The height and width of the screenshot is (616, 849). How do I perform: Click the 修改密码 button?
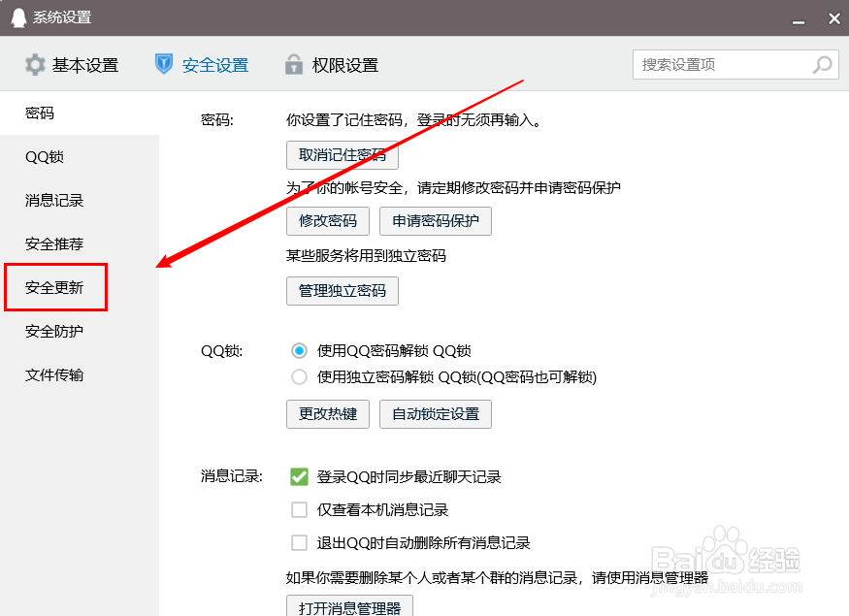[x=328, y=221]
